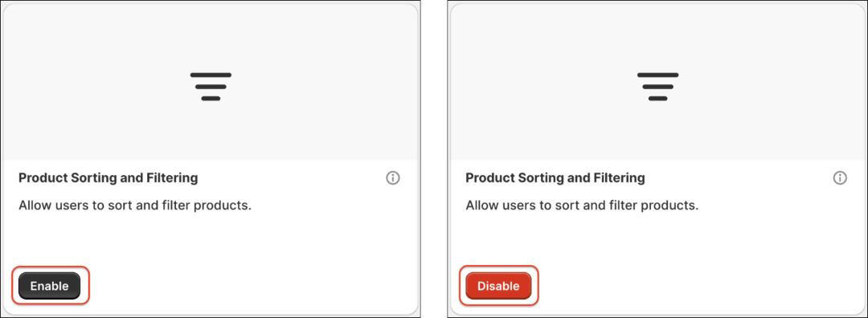Click gray preview thumbnail of the Enable card
Viewport: 868px width, 318px height.
pyautogui.click(x=211, y=83)
